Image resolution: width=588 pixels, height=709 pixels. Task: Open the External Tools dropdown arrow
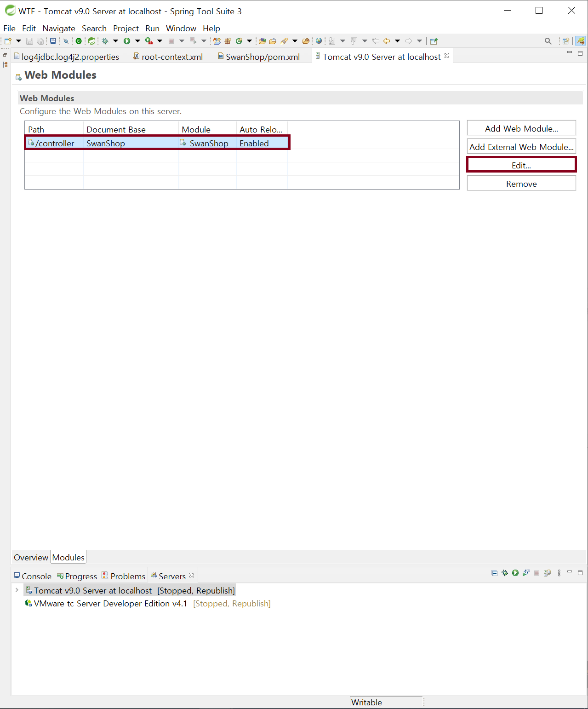(x=160, y=41)
